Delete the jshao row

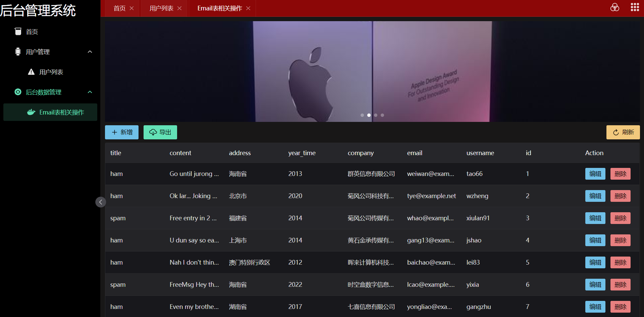[621, 240]
